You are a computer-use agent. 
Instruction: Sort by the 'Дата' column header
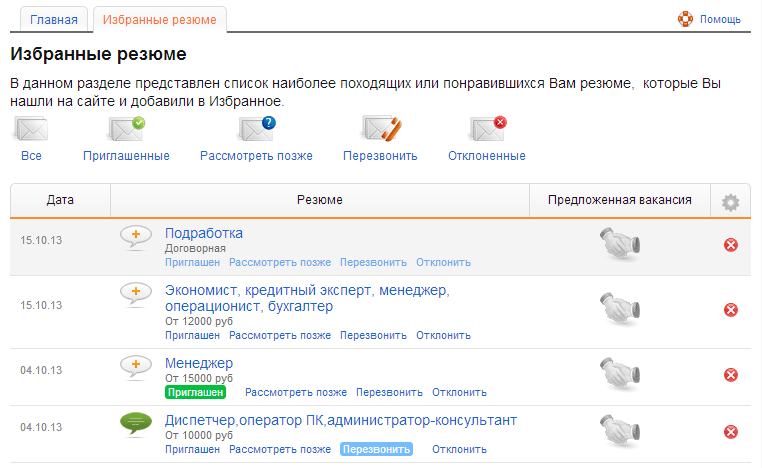(60, 200)
